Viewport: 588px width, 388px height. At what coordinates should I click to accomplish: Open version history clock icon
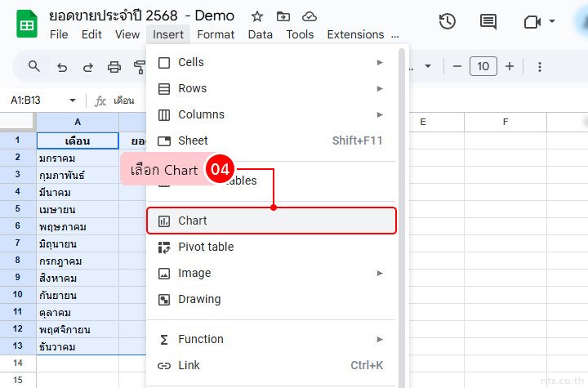coord(447,22)
